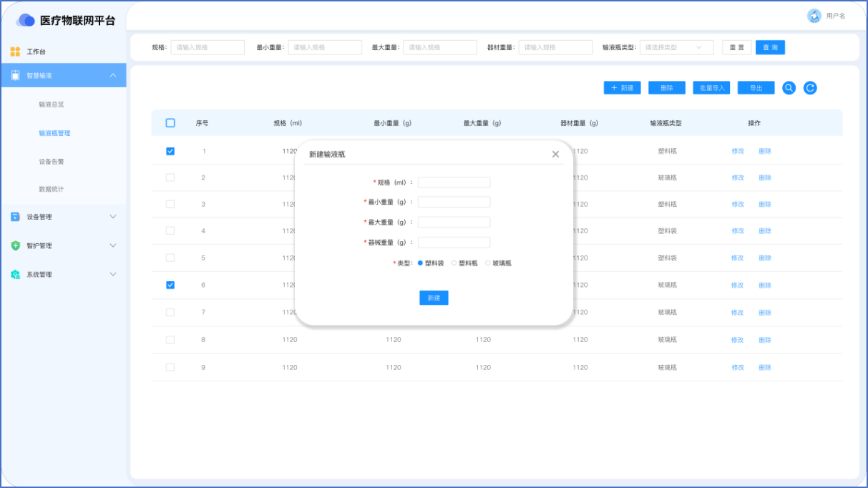Expand the 系统管理 menu chevron

tap(113, 275)
